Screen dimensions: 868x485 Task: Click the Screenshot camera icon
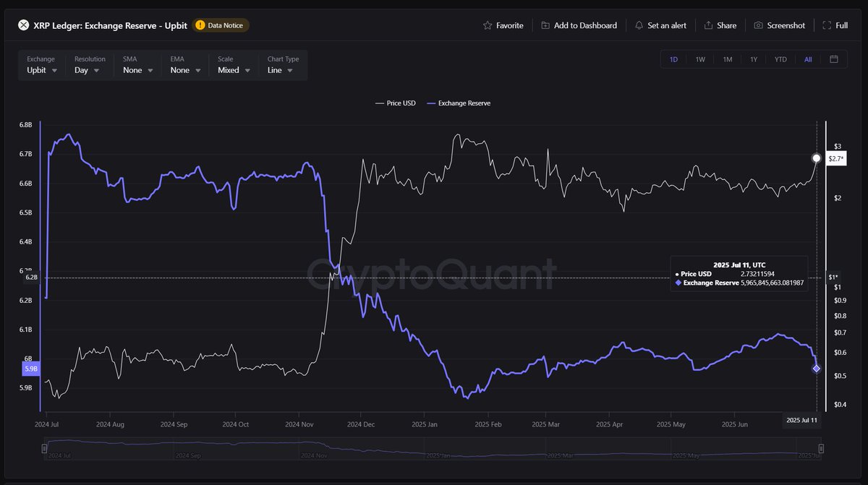tap(758, 25)
